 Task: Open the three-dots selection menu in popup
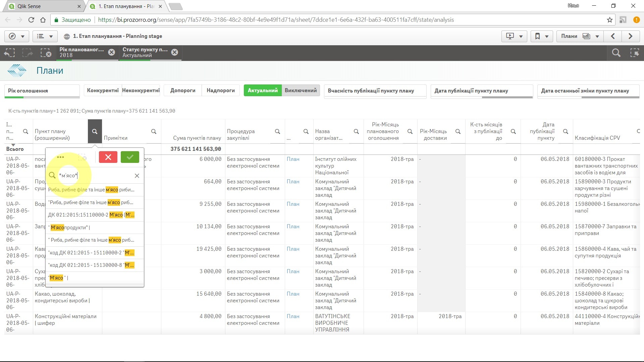pos(60,157)
